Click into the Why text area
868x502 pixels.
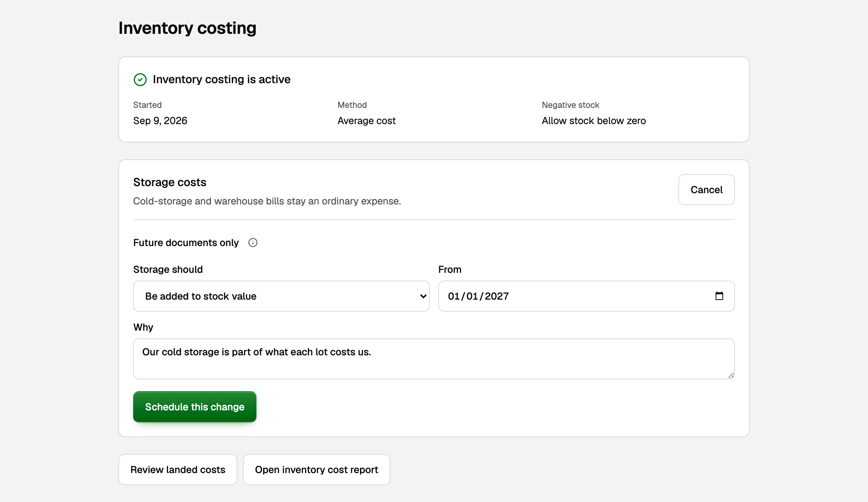(x=434, y=359)
